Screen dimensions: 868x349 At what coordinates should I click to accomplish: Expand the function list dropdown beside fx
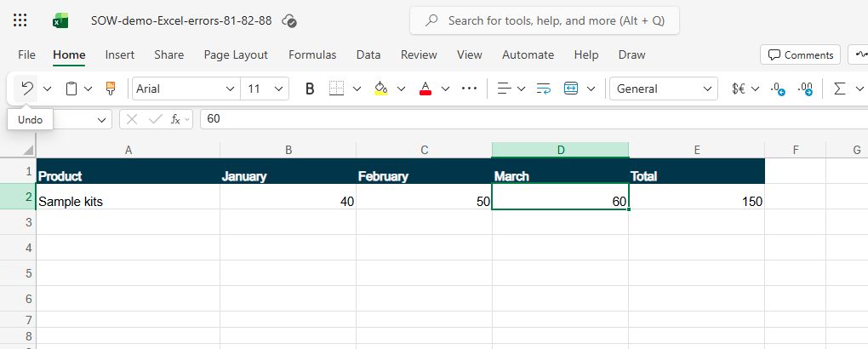click(187, 119)
